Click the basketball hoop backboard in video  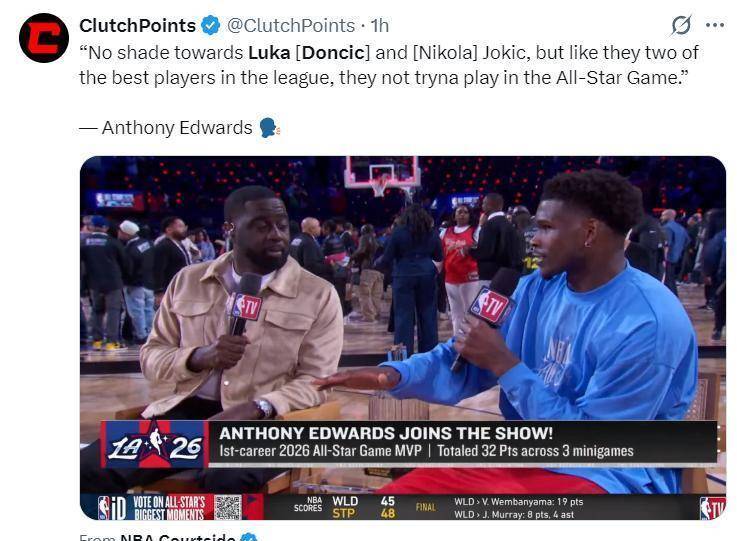(383, 172)
